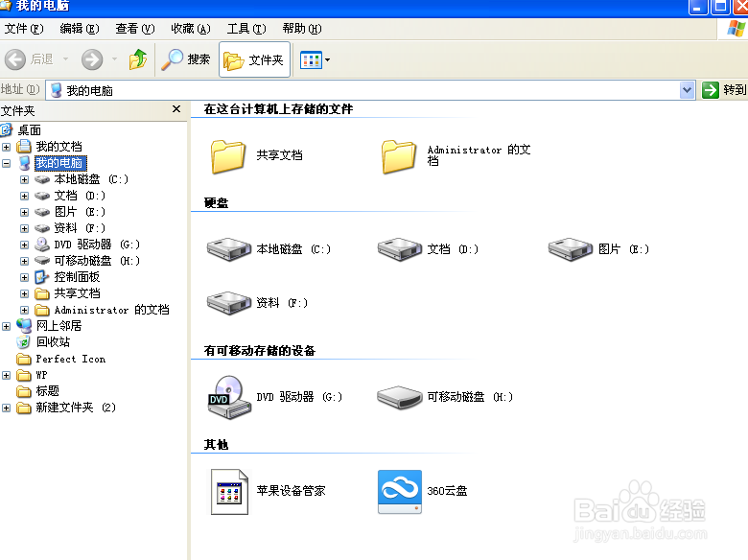Click the 有可移动存储的设备 group header
Image resolution: width=748 pixels, height=560 pixels.
click(x=260, y=351)
